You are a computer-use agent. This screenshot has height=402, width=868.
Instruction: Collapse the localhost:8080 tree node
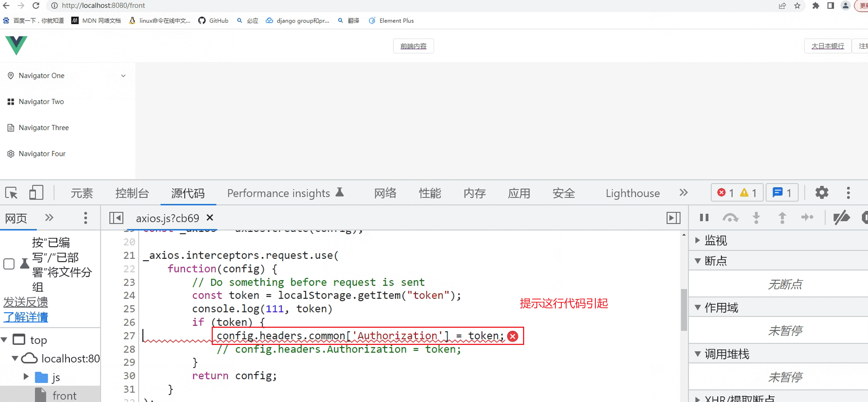(15, 358)
